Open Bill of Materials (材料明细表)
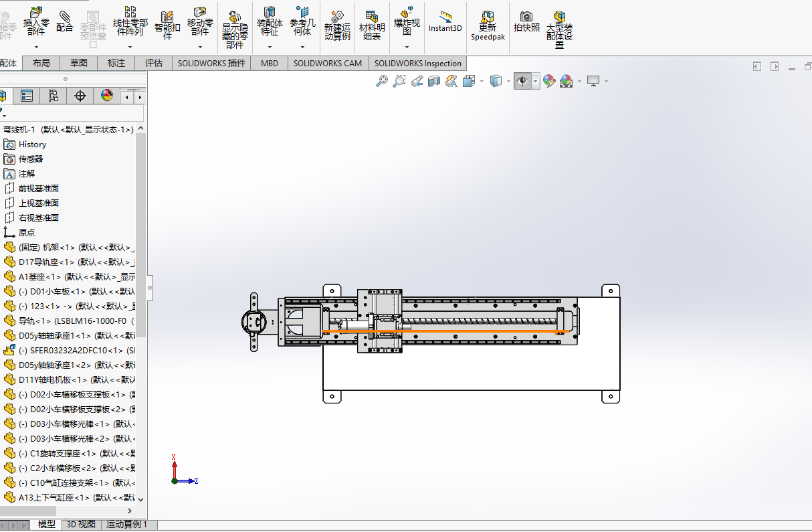 pyautogui.click(x=372, y=25)
